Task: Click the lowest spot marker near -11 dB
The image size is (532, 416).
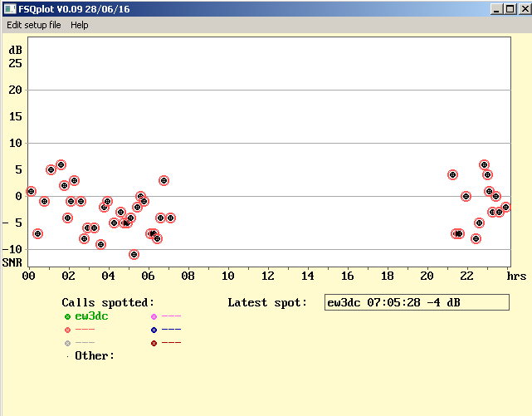Action: point(134,254)
